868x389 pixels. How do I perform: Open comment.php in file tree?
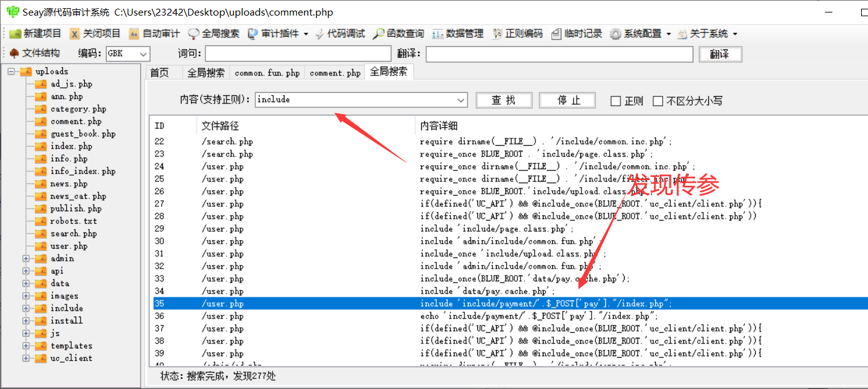(76, 122)
